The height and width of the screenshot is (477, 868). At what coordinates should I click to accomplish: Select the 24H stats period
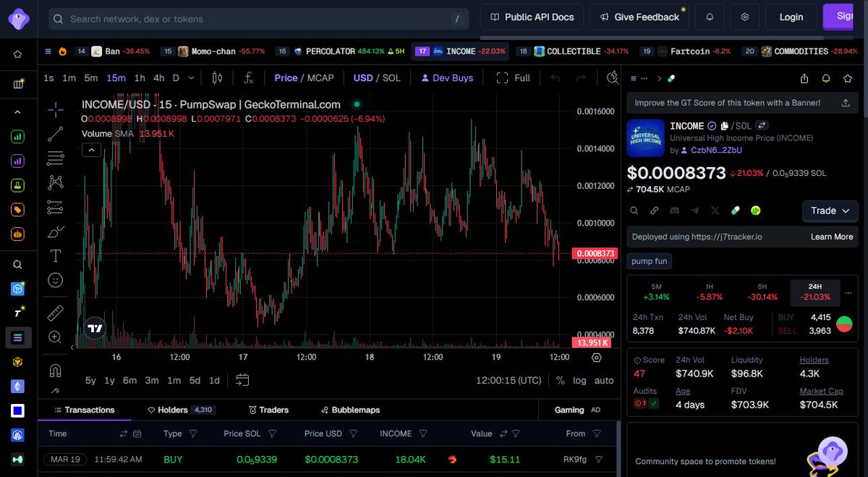click(815, 292)
